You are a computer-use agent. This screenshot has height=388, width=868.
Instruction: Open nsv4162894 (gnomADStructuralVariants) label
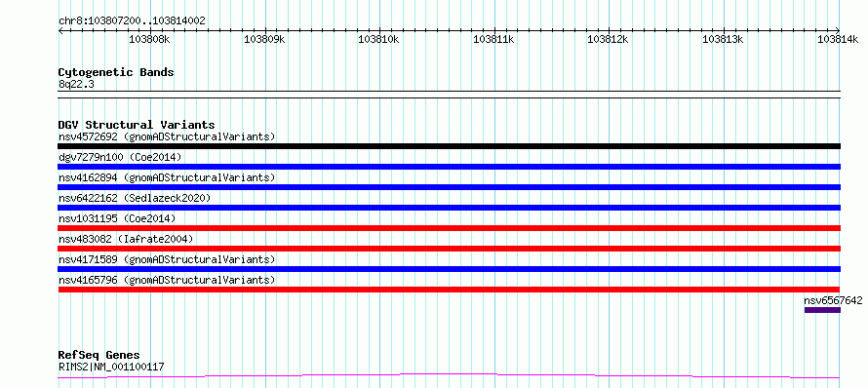pyautogui.click(x=167, y=177)
